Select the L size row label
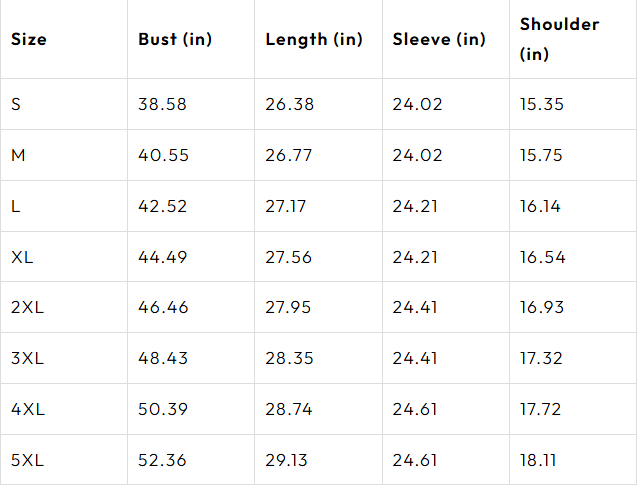The image size is (639, 486). pos(16,206)
